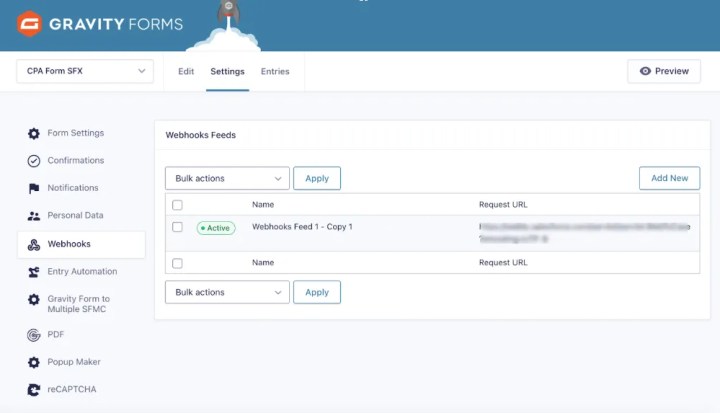Click the Webhooks Feeds panel heading
Image resolution: width=720 pixels, height=413 pixels.
pos(201,135)
